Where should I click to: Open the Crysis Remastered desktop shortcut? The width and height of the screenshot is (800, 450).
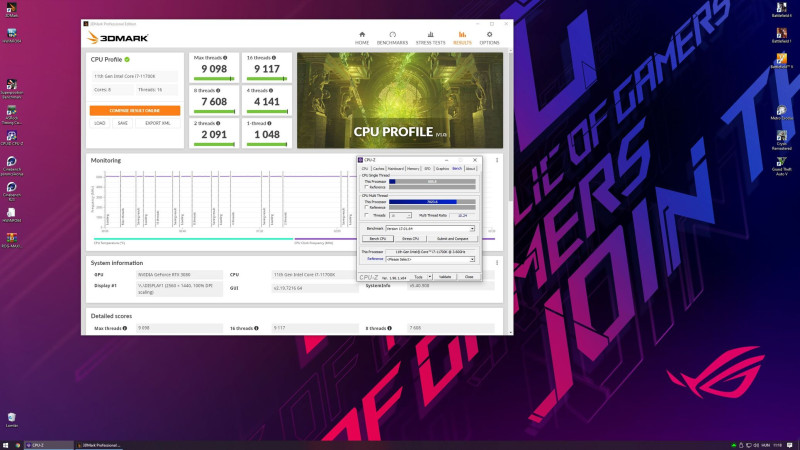coord(782,140)
